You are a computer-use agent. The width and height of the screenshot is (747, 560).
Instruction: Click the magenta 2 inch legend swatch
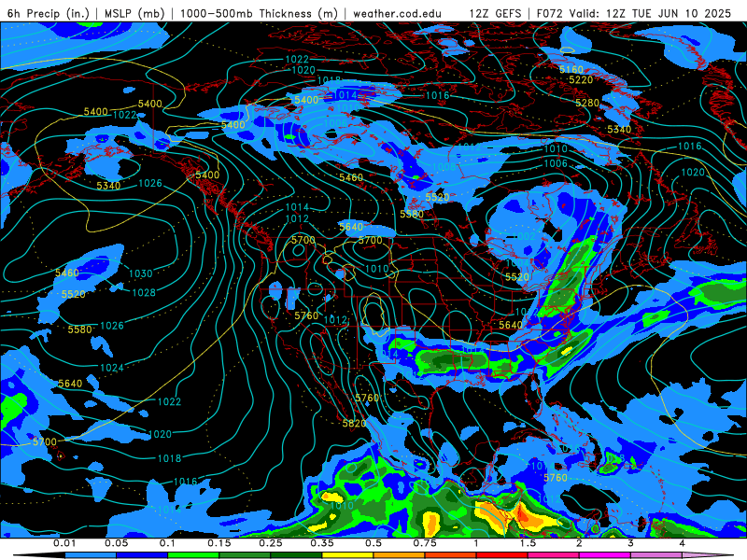[604, 555]
